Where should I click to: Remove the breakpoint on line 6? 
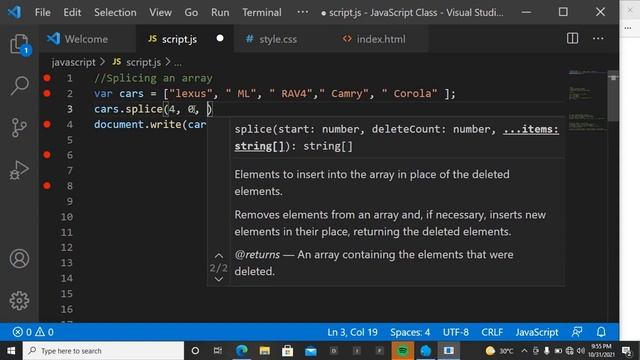pyautogui.click(x=47, y=155)
